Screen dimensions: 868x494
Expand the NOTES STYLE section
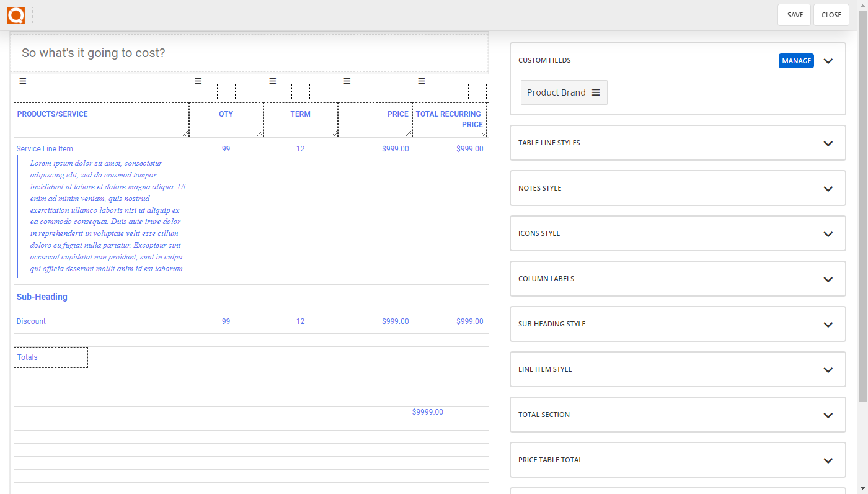coord(828,188)
